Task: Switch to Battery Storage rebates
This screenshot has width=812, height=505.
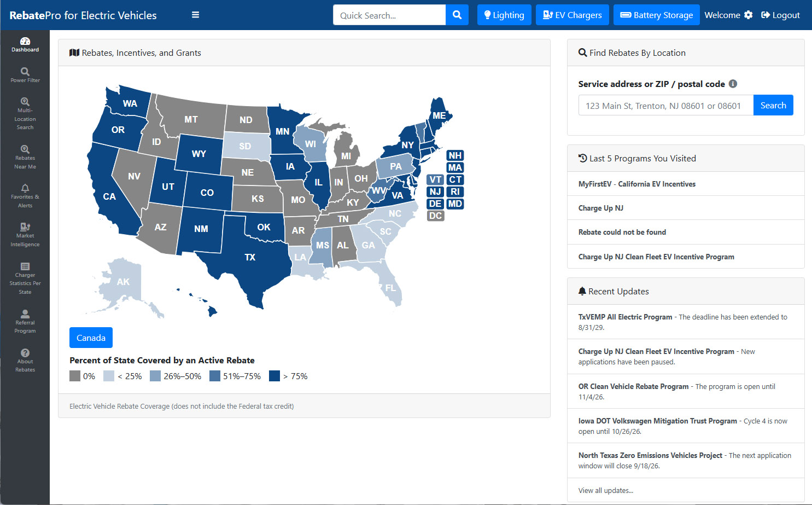Action: 657,15
